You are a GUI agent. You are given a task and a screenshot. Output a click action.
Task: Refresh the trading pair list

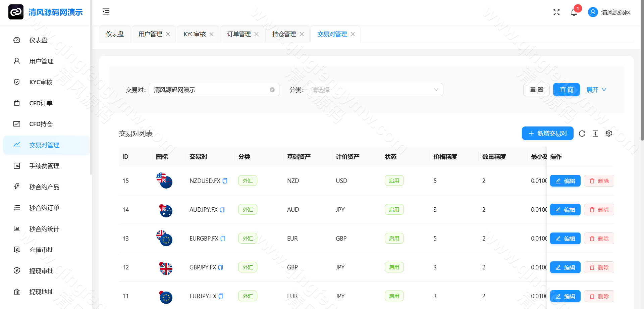582,133
